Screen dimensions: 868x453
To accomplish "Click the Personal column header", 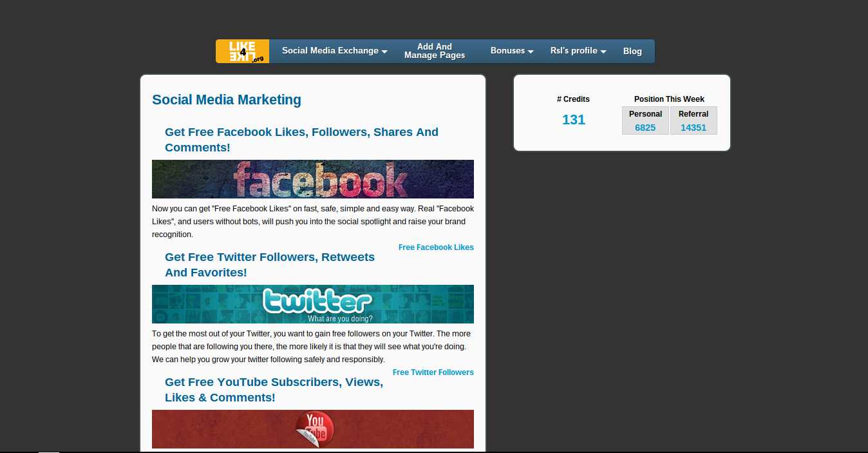I will (645, 114).
